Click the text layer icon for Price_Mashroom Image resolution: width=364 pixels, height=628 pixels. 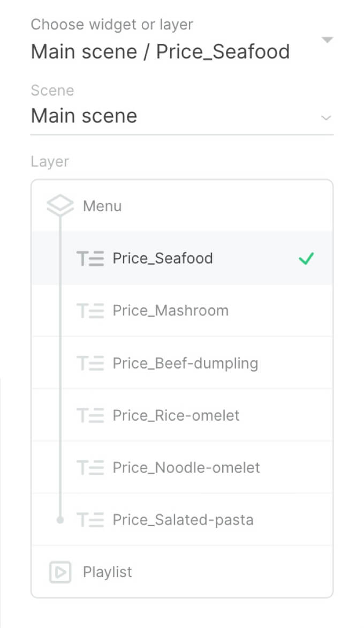coord(91,310)
